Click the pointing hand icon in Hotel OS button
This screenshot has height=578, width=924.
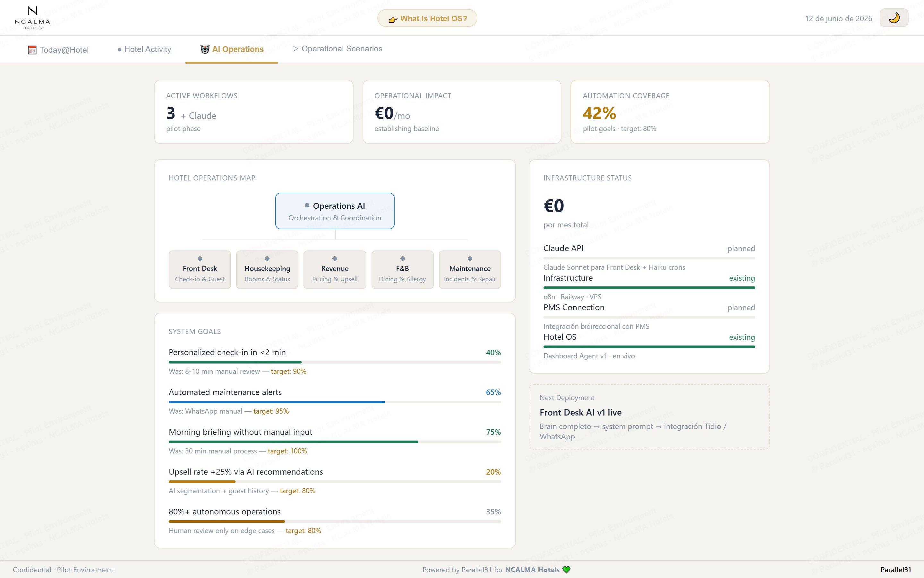[393, 19]
